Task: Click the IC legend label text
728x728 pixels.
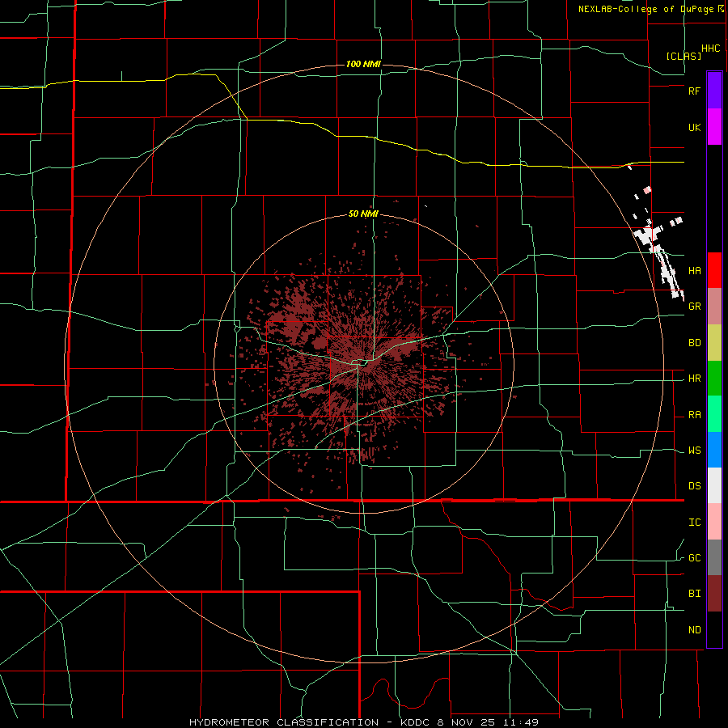Action: 695,523
